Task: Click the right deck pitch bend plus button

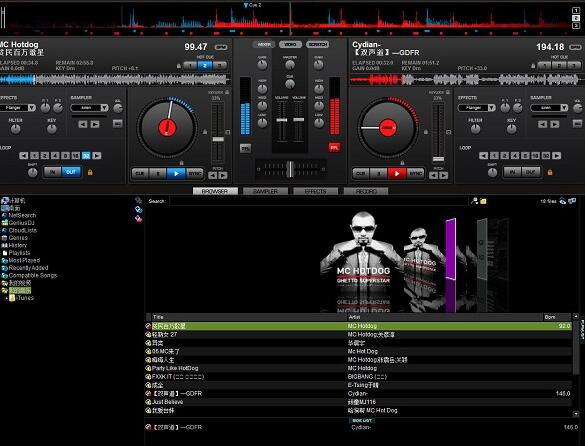Action: point(443,175)
